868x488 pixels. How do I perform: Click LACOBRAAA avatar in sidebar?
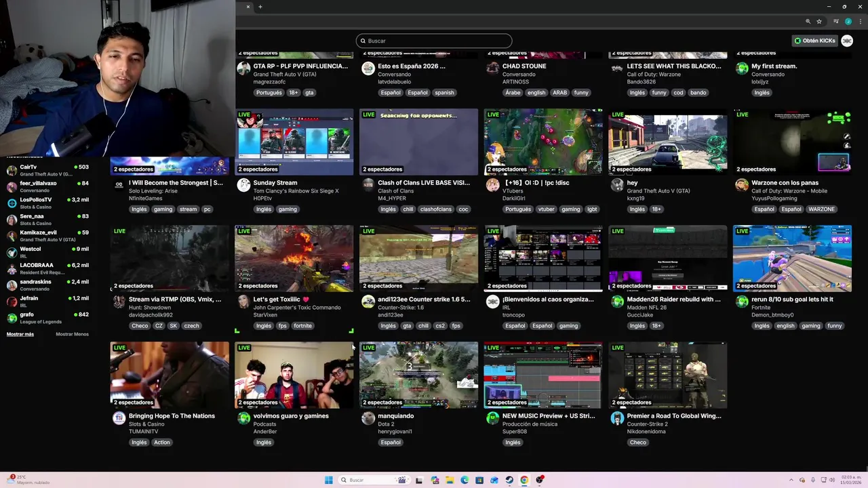pos(12,268)
